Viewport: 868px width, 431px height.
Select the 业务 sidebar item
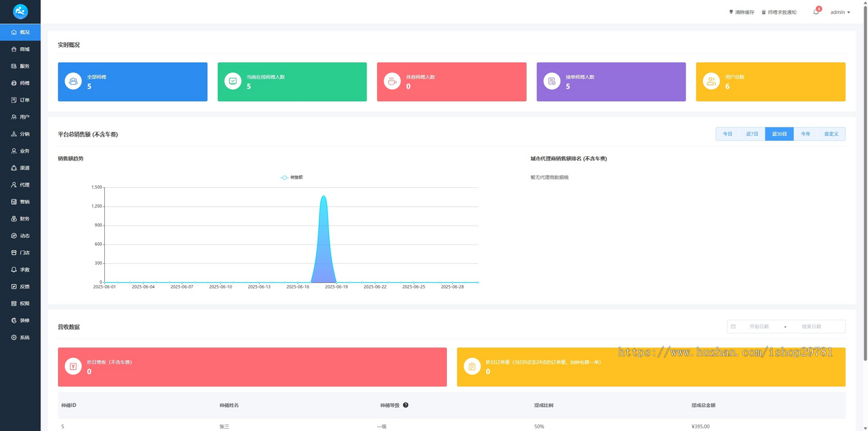click(20, 150)
